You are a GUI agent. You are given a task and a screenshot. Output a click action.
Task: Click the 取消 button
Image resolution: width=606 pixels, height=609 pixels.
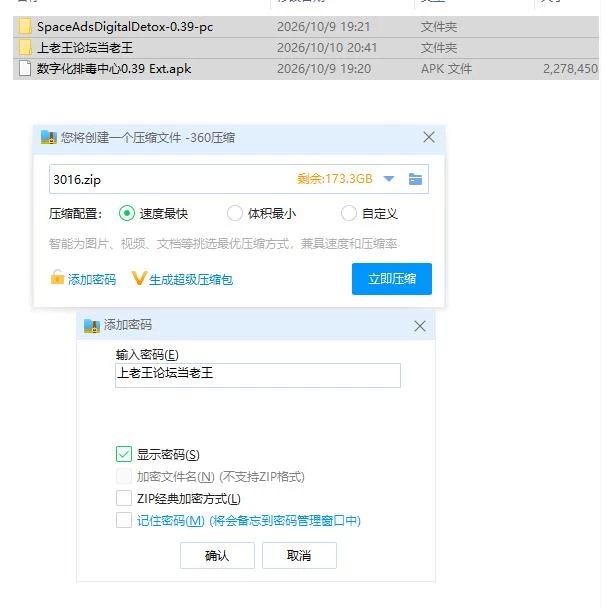tap(299, 555)
